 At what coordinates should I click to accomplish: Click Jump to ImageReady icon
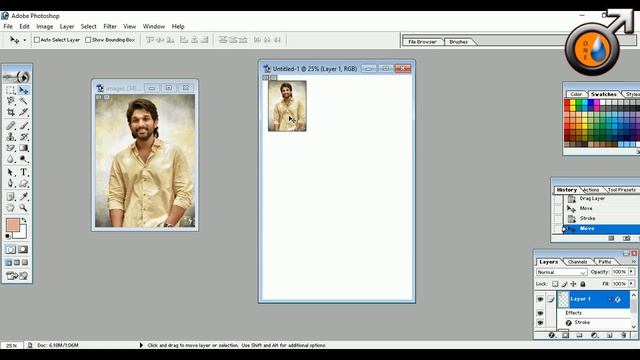17,276
